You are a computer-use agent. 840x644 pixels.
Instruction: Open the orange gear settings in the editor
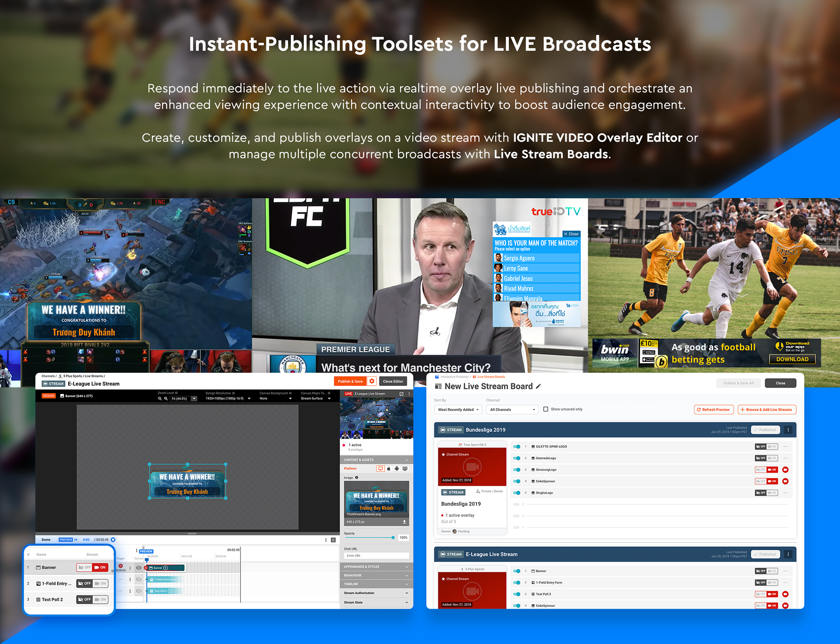372,381
